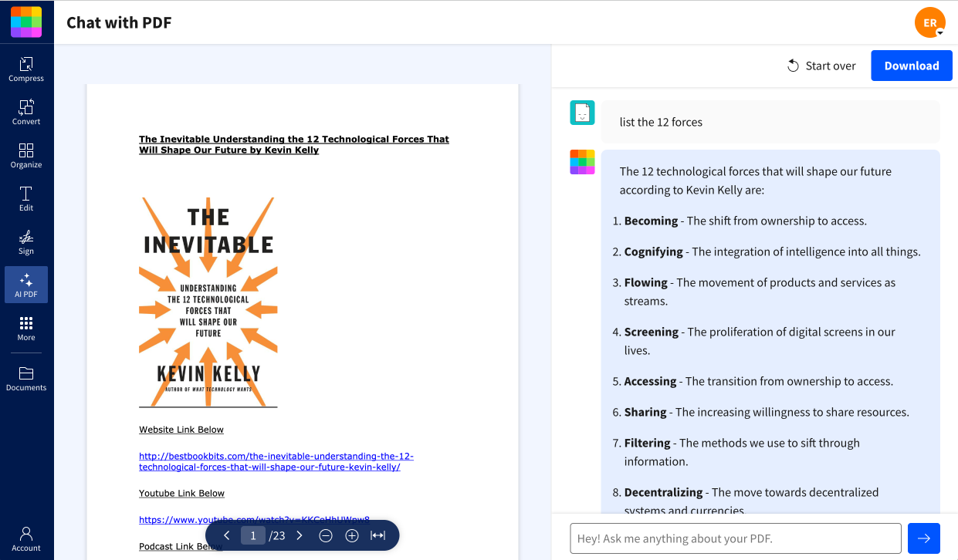Click Start over to reset chat
Viewport: 958px width, 560px height.
[x=821, y=66]
